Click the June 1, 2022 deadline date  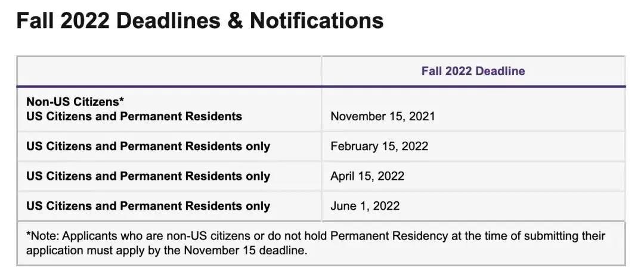coord(365,206)
